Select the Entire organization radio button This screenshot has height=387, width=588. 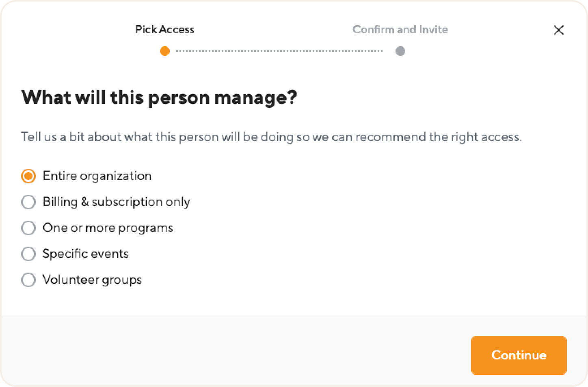(x=28, y=176)
